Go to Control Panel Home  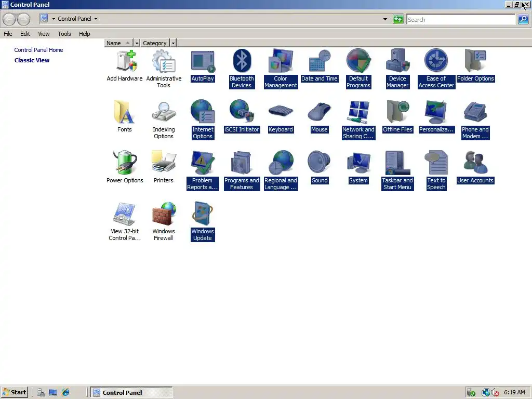click(x=38, y=50)
